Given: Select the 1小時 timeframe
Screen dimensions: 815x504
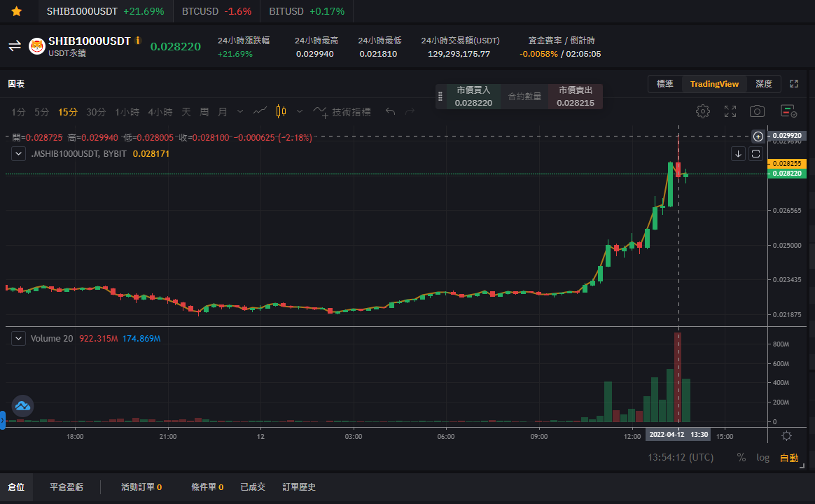Looking at the screenshot, I should coord(127,112).
